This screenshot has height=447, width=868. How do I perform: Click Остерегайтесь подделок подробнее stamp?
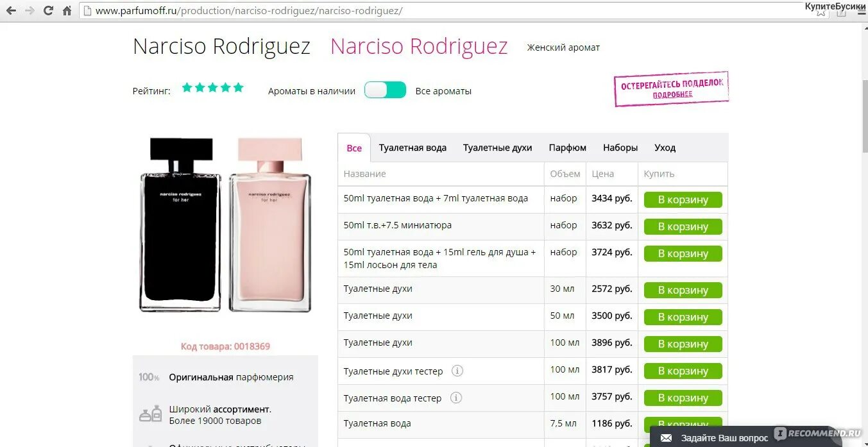[672, 89]
